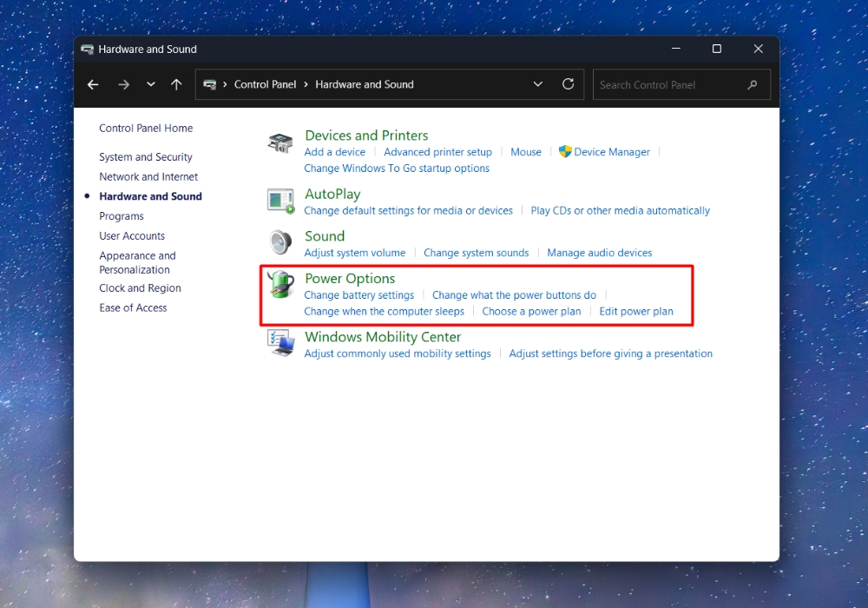Viewport: 868px width, 608px height.
Task: Select Hardware and Sound in sidebar
Action: pyautogui.click(x=150, y=196)
